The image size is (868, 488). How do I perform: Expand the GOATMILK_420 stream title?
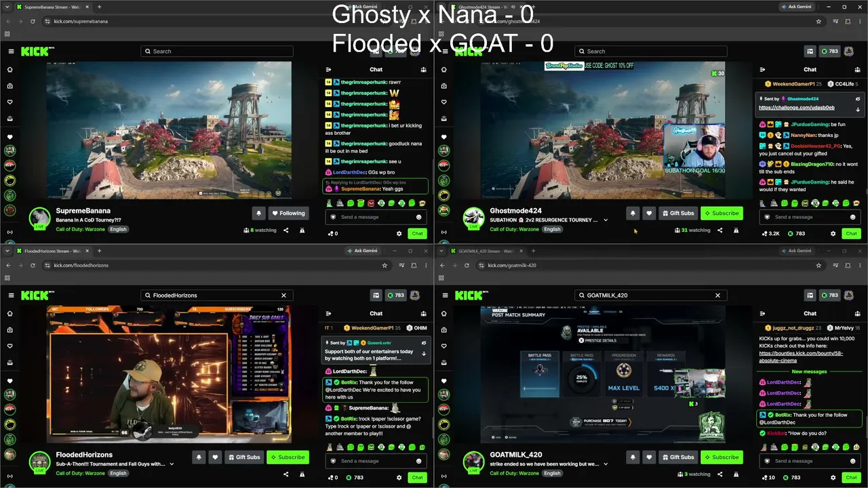pyautogui.click(x=606, y=464)
